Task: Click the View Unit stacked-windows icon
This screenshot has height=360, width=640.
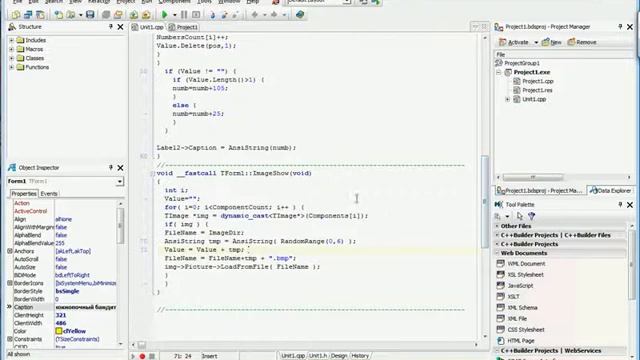Action: [x=28, y=15]
